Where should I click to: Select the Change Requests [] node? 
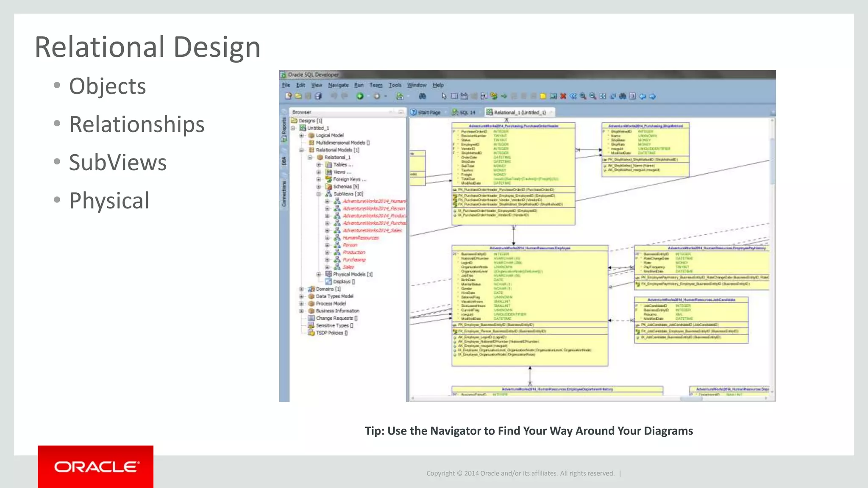tap(337, 318)
